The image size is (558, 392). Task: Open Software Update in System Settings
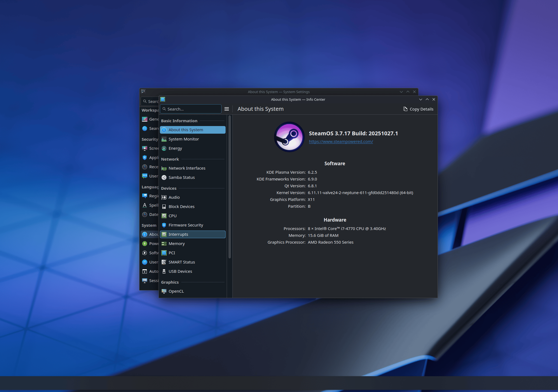150,253
